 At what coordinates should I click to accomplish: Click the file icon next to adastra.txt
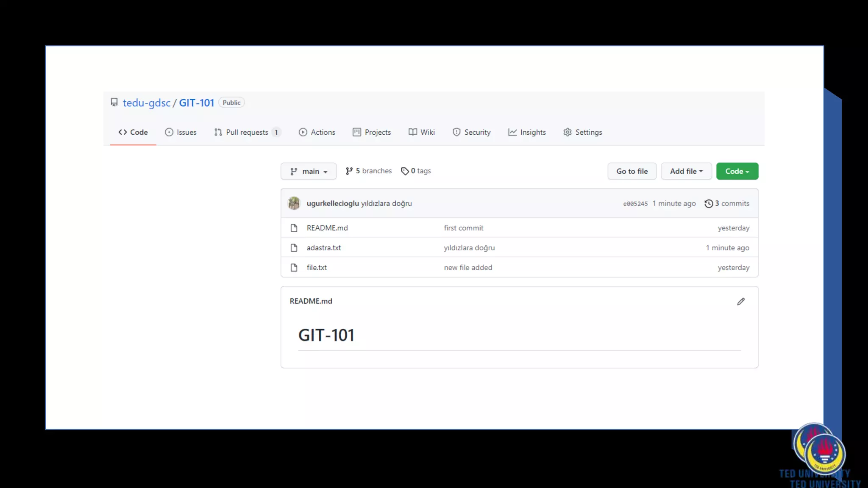click(x=294, y=248)
